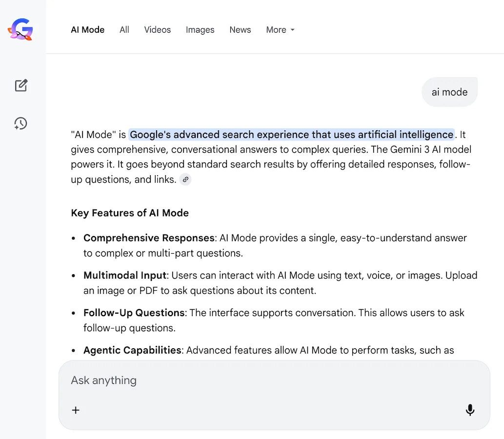The width and height of the screenshot is (504, 439).
Task: Open the citation link icon after the answer
Action: [x=185, y=180]
